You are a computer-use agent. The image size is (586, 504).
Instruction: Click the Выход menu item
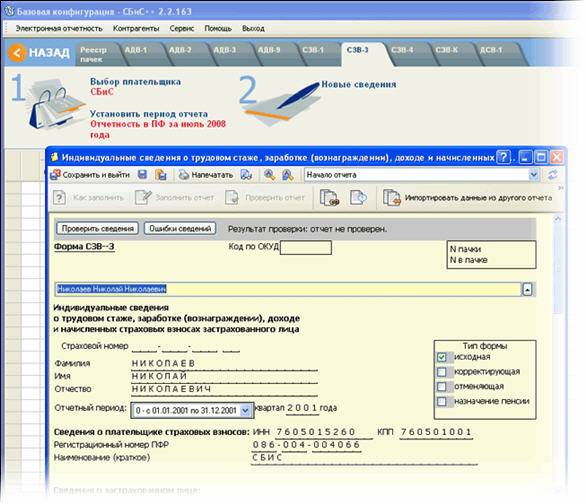[253, 28]
